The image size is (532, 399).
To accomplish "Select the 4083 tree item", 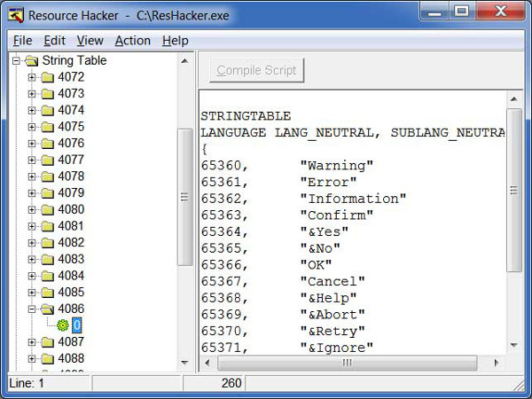I will [x=71, y=259].
